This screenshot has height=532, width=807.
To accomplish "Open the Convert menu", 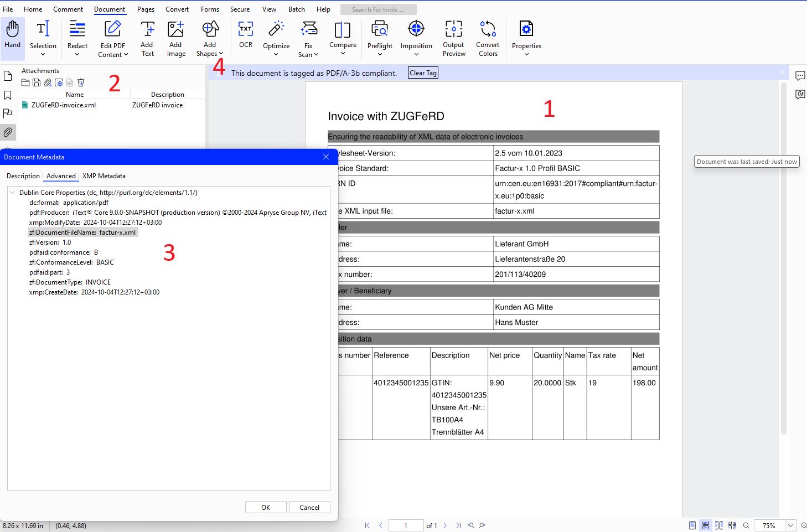I will click(x=177, y=9).
